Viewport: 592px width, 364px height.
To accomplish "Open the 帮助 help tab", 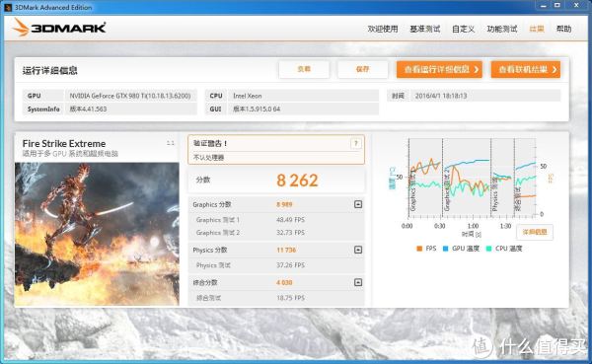I will (563, 29).
